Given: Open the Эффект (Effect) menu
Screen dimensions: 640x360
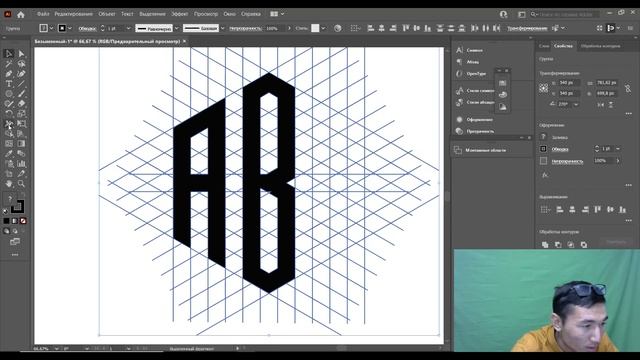Looking at the screenshot, I should pyautogui.click(x=180, y=14).
